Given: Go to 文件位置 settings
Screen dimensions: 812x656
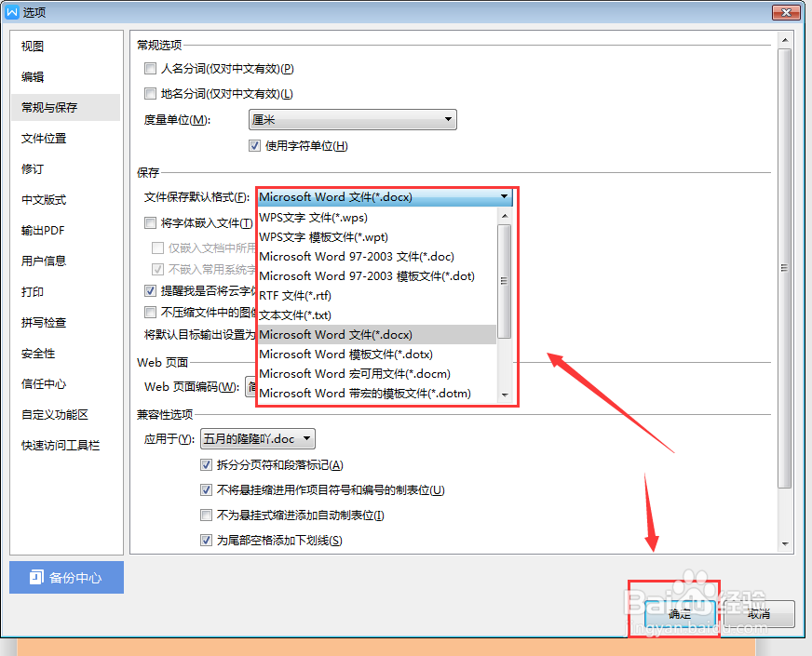Looking at the screenshot, I should [44, 138].
